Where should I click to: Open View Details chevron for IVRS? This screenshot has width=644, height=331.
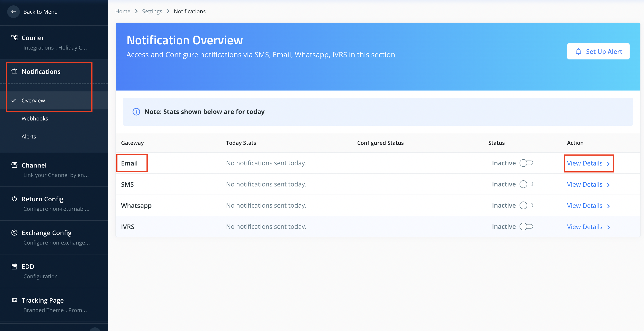[x=608, y=227]
